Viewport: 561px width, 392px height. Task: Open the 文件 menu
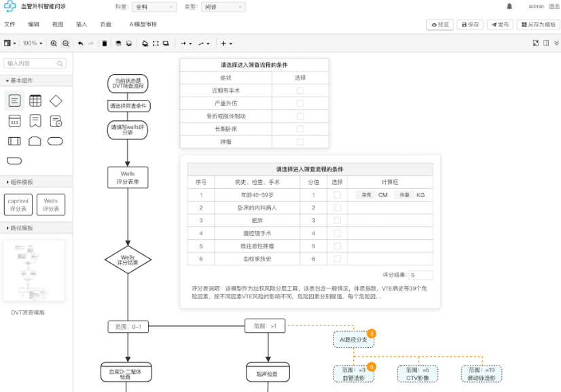pos(10,24)
